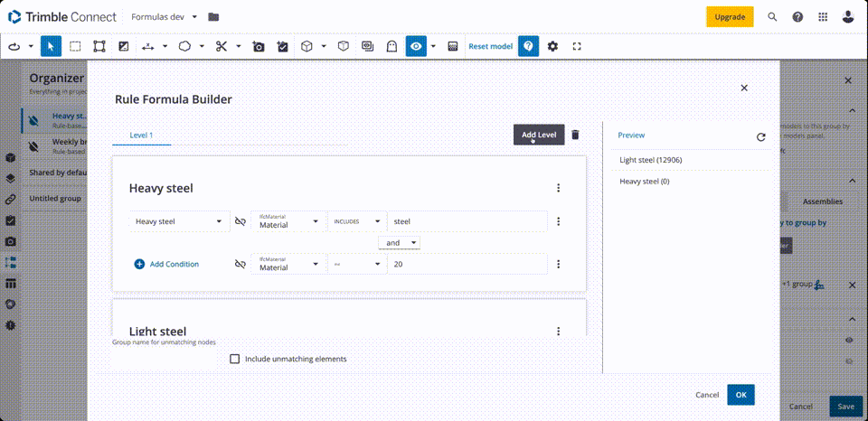868x421 pixels.
Task: Click the Add Level button
Action: point(539,135)
